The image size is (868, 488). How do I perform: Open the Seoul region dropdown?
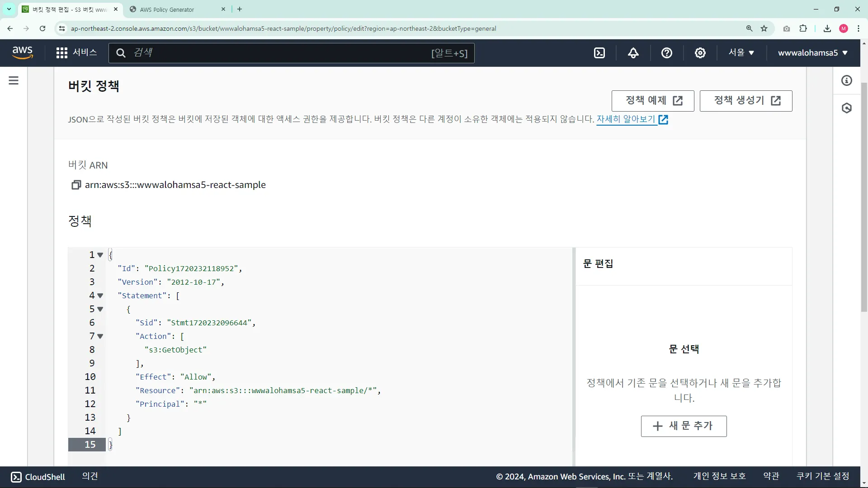(741, 52)
